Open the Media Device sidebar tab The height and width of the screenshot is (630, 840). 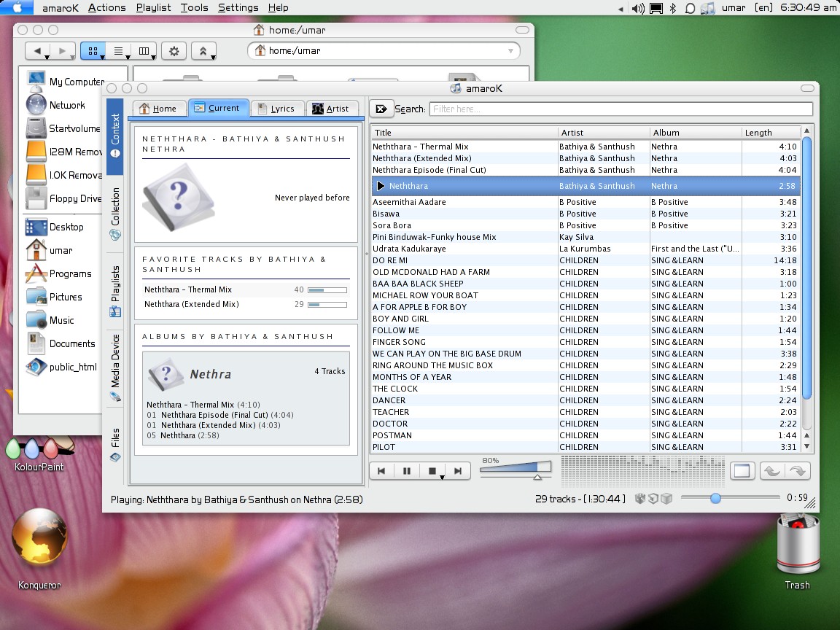click(x=114, y=367)
